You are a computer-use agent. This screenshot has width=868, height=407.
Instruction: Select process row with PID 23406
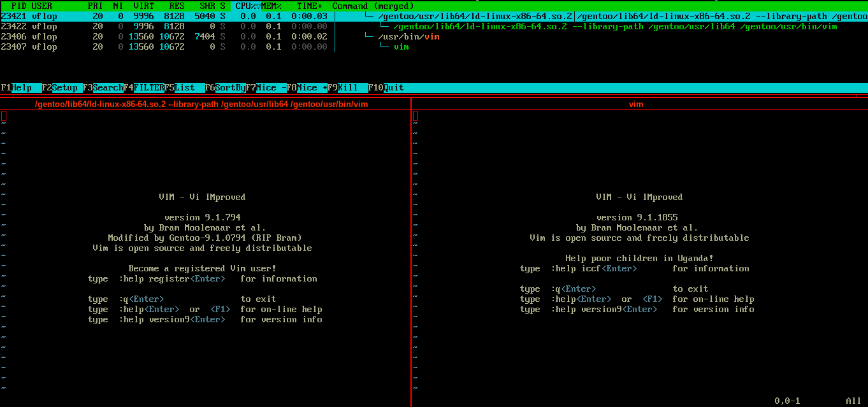pyautogui.click(x=434, y=36)
